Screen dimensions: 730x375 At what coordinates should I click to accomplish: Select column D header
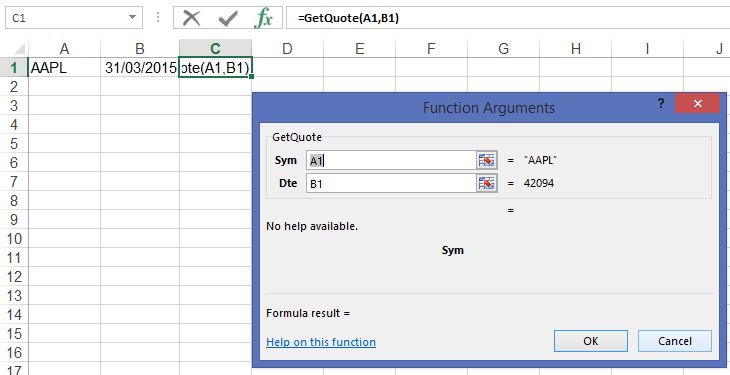287,48
